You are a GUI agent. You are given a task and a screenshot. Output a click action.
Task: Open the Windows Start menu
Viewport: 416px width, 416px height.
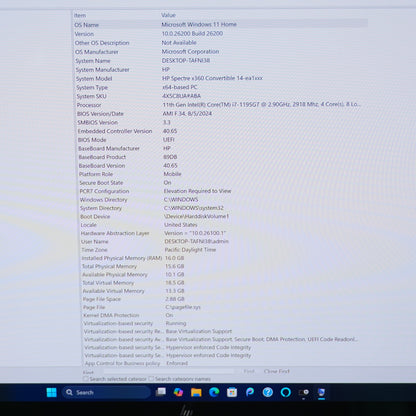[x=52, y=392]
